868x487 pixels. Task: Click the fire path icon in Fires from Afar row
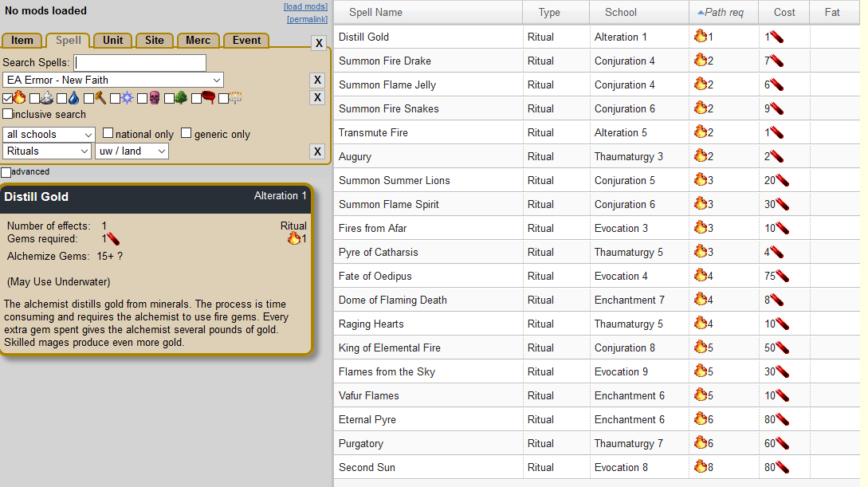coord(701,227)
